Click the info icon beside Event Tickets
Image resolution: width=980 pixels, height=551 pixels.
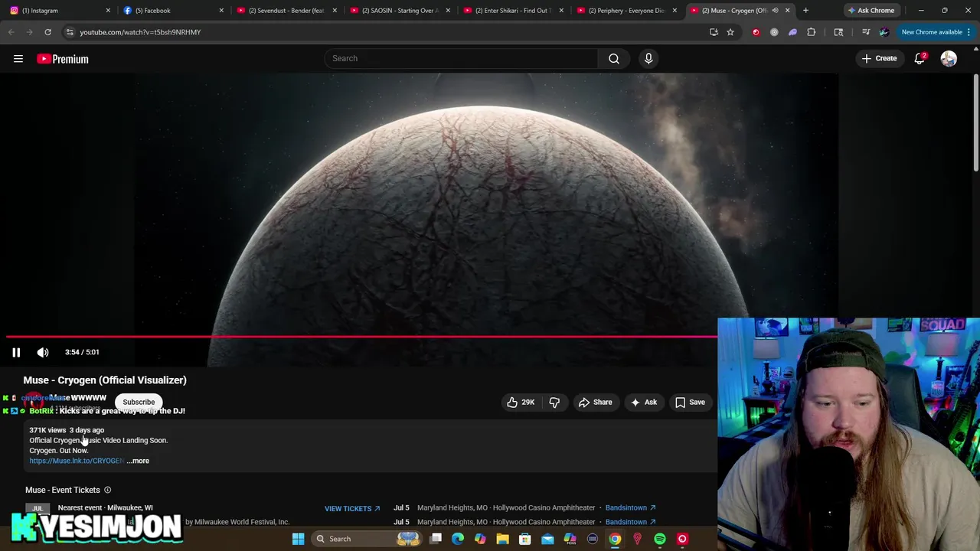(107, 490)
